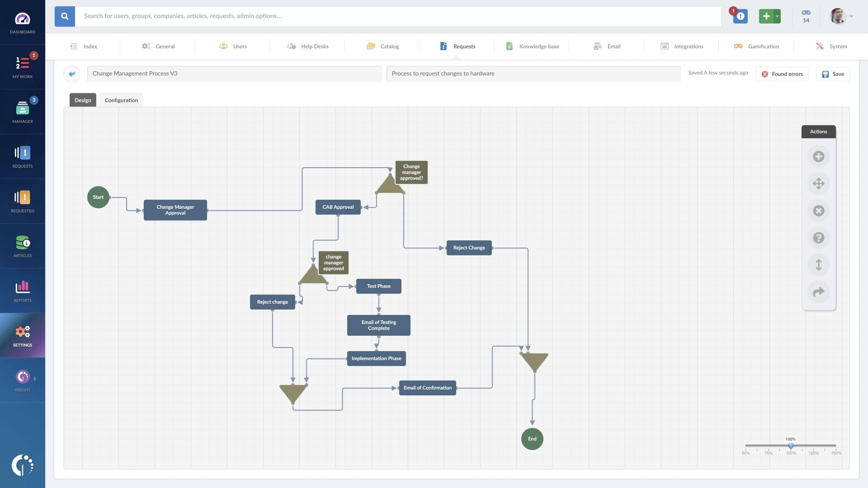Select the move tool in the Actions panel
The width and height of the screenshot is (868, 488).
819,183
